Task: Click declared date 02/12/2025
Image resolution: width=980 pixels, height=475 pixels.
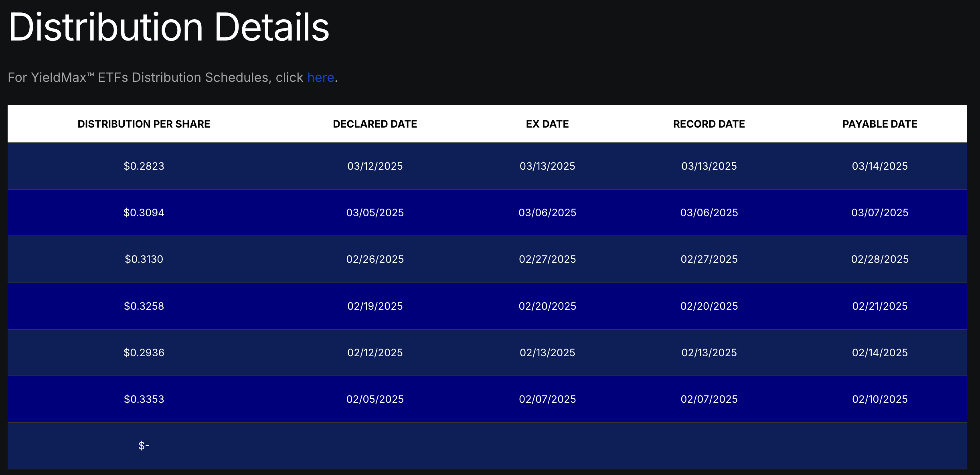Action: click(x=375, y=353)
